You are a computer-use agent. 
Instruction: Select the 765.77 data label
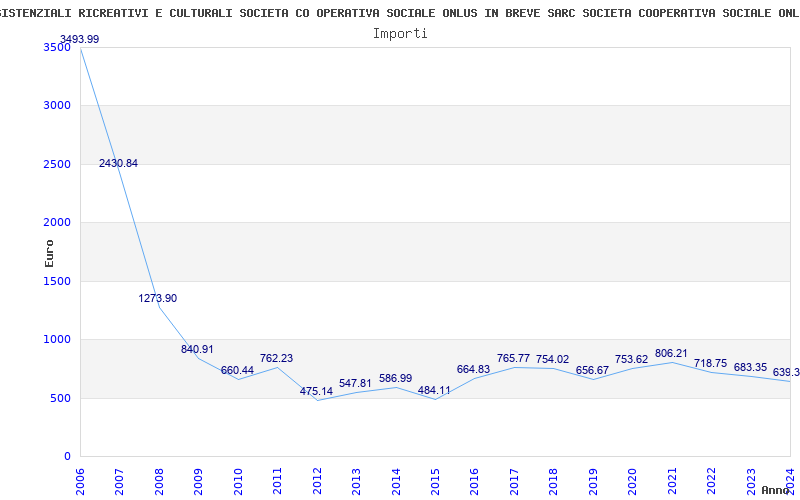[513, 358]
